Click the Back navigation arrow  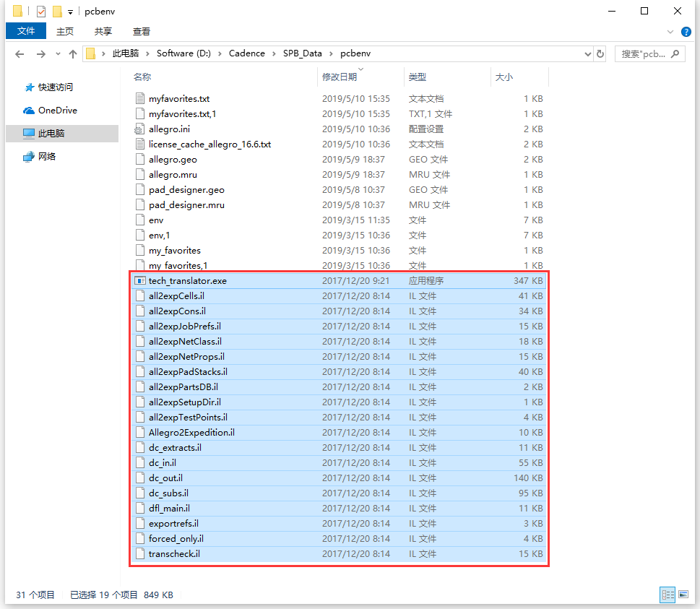(x=20, y=54)
